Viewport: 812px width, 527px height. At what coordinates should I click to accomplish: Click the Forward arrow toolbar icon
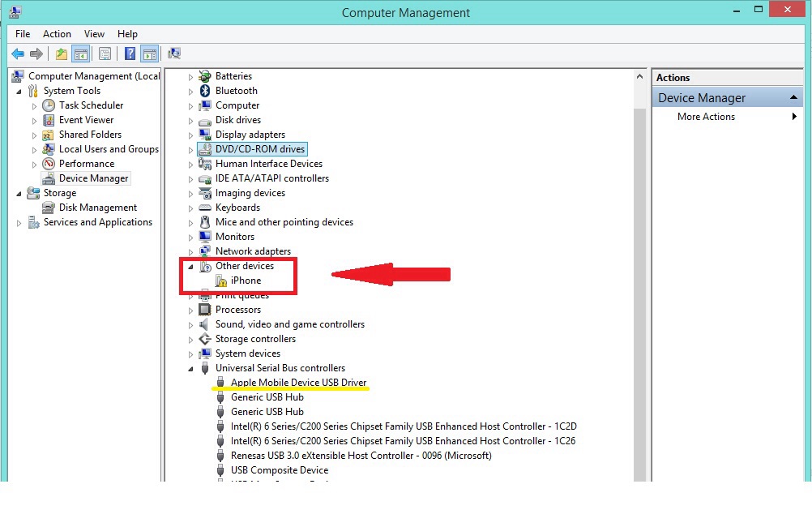click(x=36, y=54)
